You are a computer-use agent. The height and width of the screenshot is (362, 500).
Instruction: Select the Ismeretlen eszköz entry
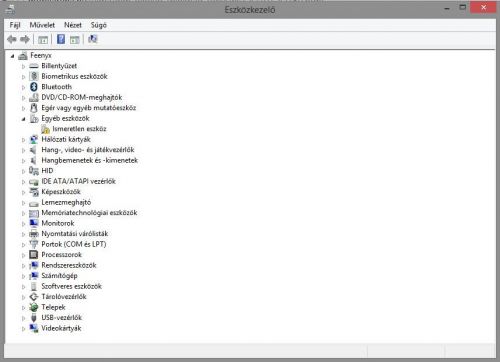coord(79,129)
